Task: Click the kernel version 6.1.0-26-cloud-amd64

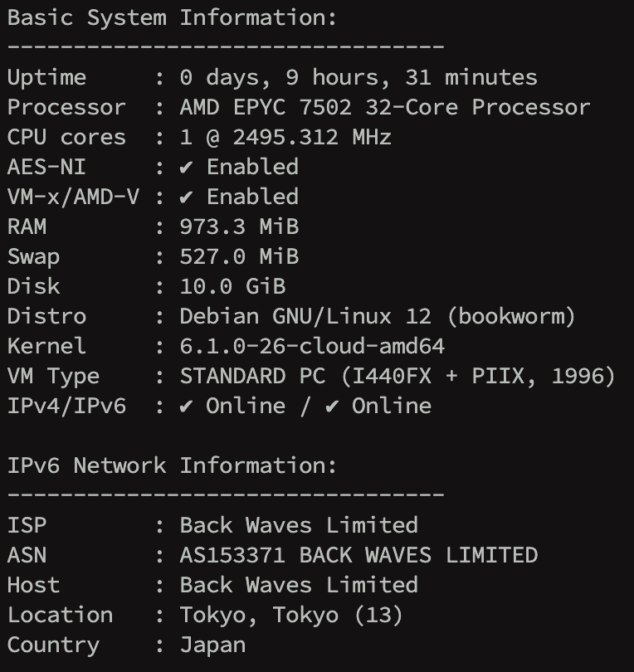Action: [312, 347]
